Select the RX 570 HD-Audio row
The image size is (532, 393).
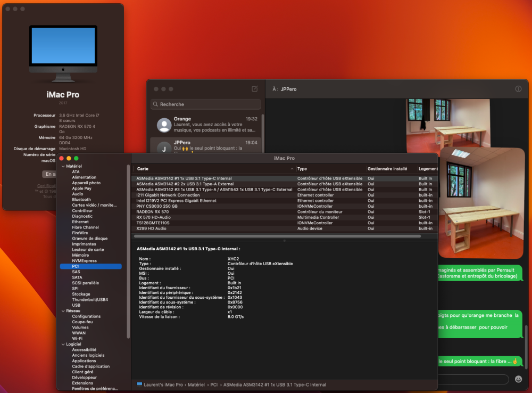tap(284, 217)
